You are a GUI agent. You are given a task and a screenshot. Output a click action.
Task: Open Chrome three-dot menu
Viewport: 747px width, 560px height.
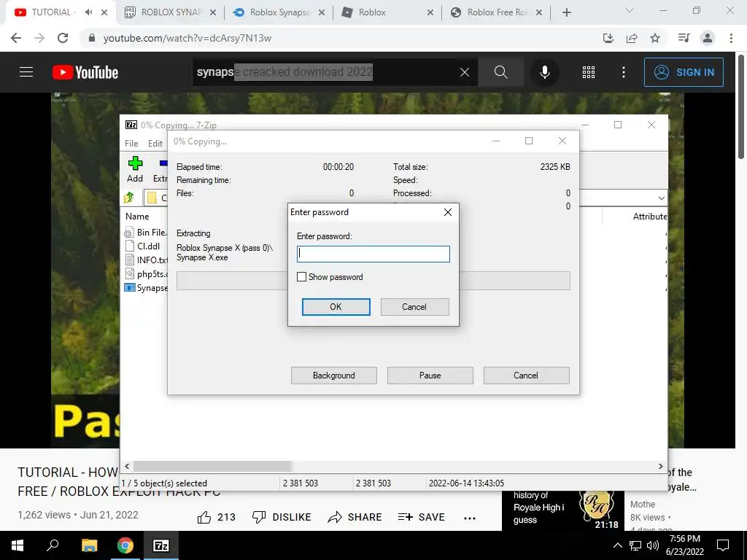tap(731, 38)
